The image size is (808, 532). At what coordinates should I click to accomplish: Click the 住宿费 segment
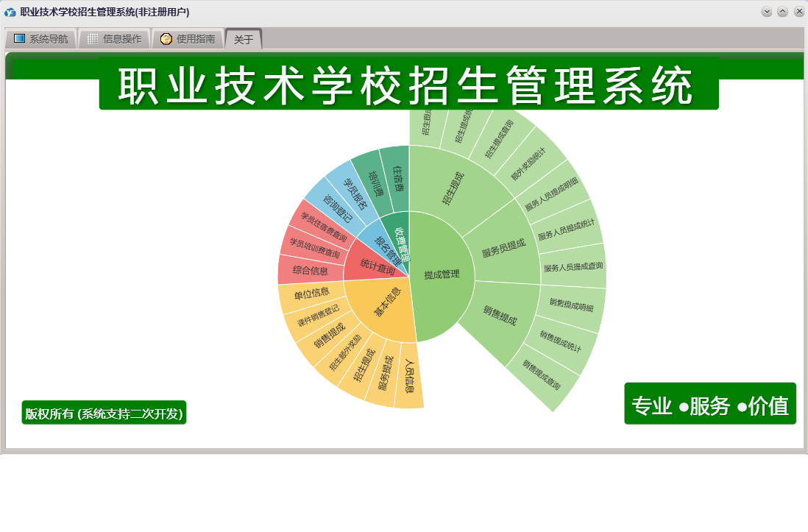(397, 178)
